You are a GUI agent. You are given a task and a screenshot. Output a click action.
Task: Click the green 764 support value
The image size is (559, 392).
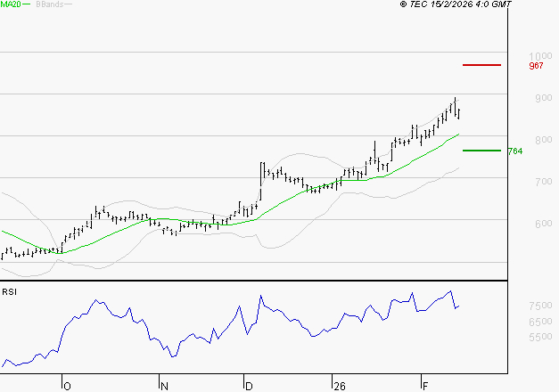pyautogui.click(x=515, y=151)
